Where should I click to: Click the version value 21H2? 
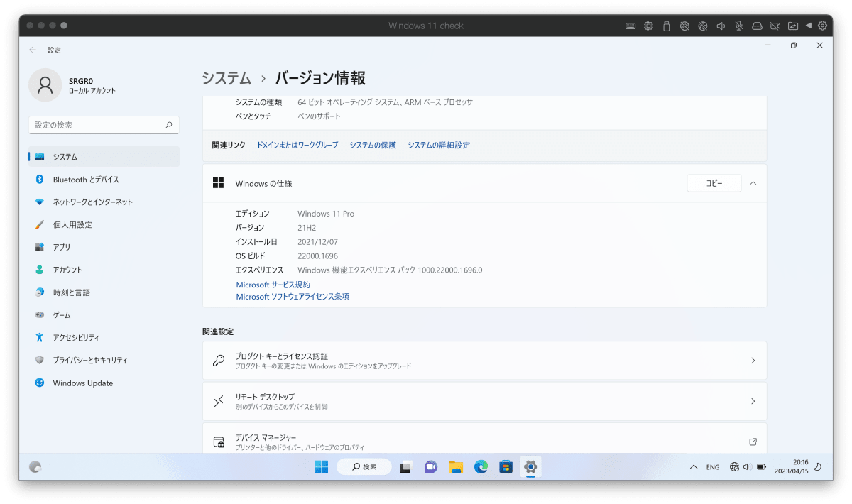click(307, 228)
